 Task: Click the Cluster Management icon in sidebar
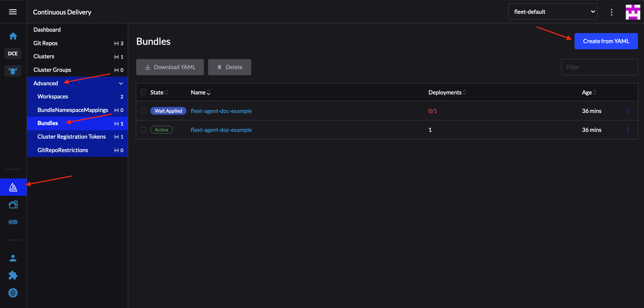[13, 204]
